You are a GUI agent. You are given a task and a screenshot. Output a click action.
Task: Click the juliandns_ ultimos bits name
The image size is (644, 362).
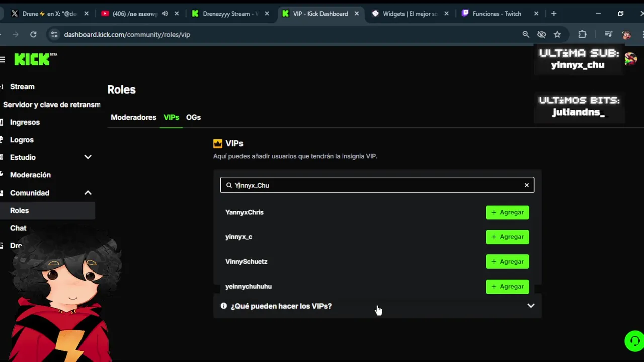pos(579,112)
